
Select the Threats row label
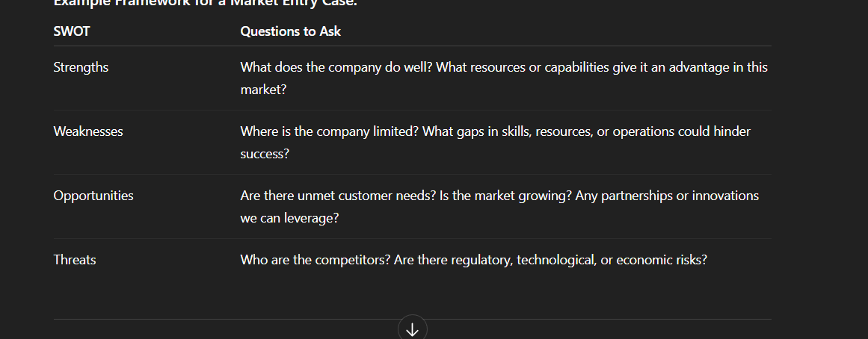click(x=75, y=260)
